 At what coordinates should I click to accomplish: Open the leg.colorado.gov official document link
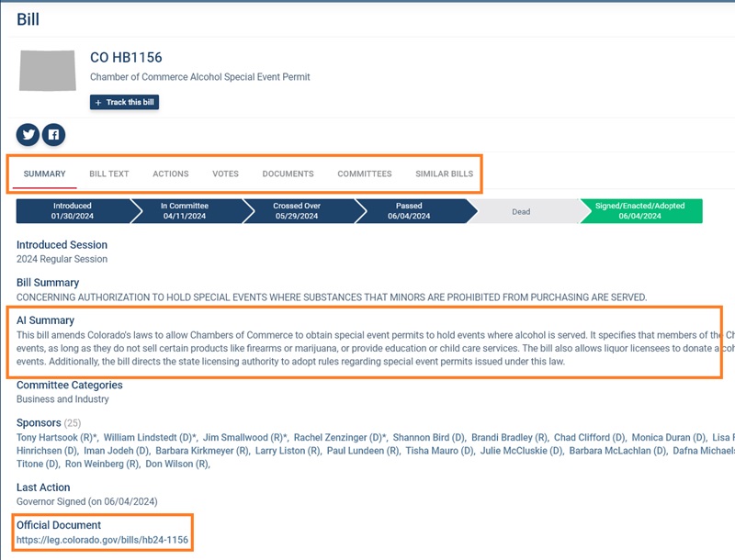click(102, 541)
